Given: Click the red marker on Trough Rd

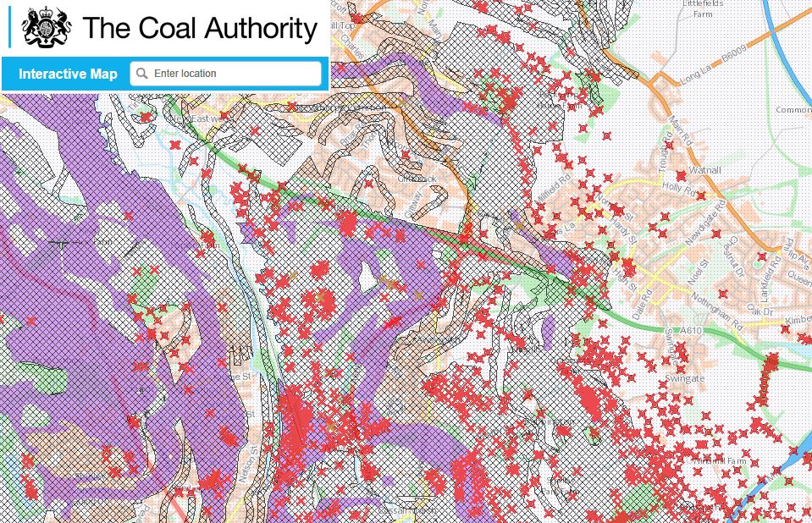Looking at the screenshot, I should (x=670, y=145).
